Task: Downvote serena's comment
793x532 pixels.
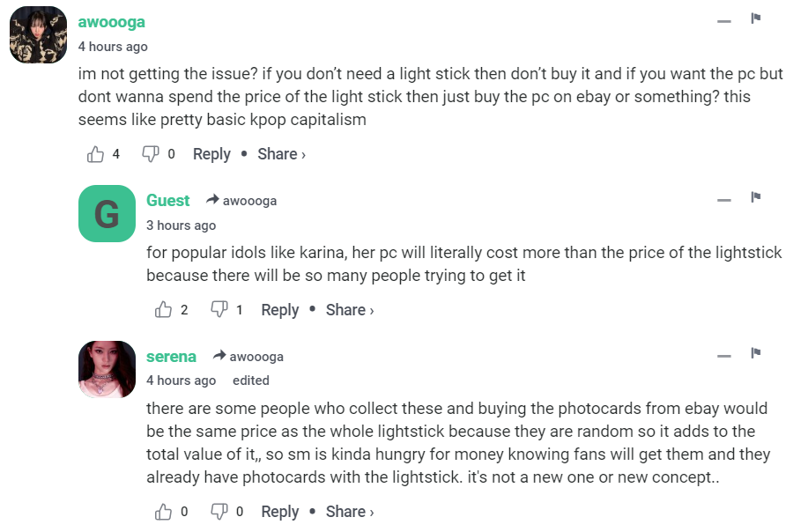Action: (x=219, y=512)
